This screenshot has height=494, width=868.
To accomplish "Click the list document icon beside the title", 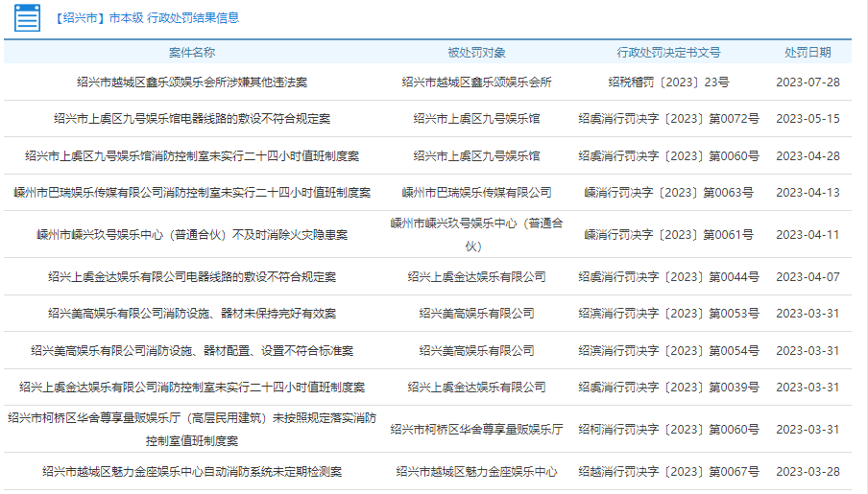I will tap(27, 18).
